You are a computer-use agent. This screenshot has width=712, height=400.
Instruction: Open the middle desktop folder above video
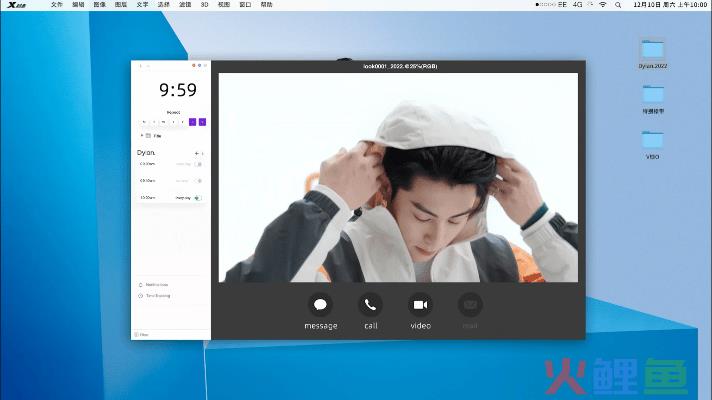click(x=653, y=94)
